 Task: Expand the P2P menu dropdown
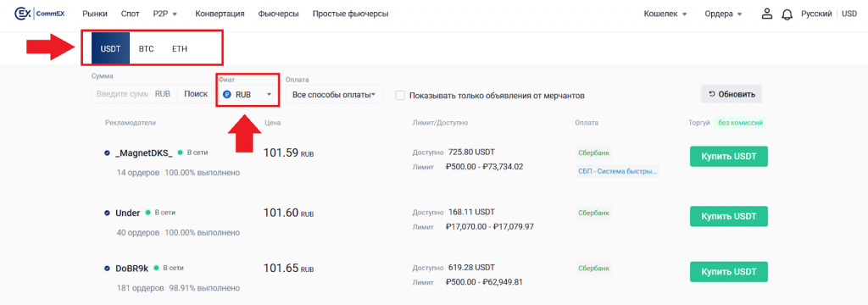164,14
